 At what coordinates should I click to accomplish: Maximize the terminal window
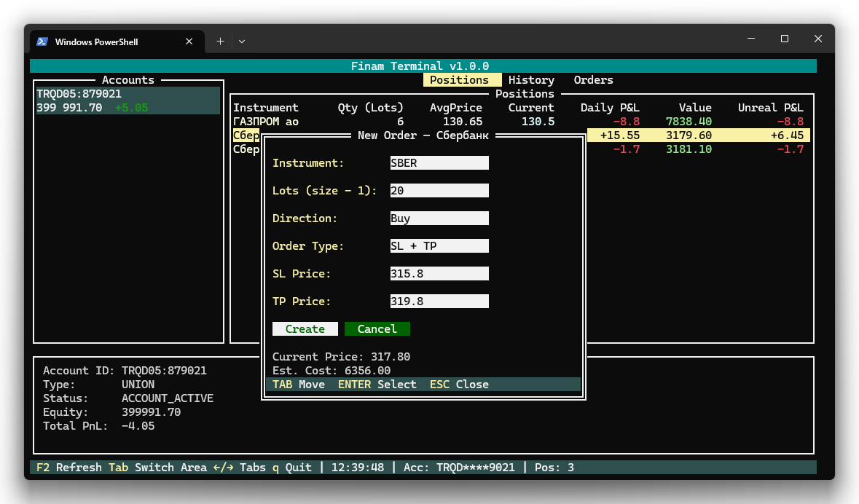[x=785, y=39]
